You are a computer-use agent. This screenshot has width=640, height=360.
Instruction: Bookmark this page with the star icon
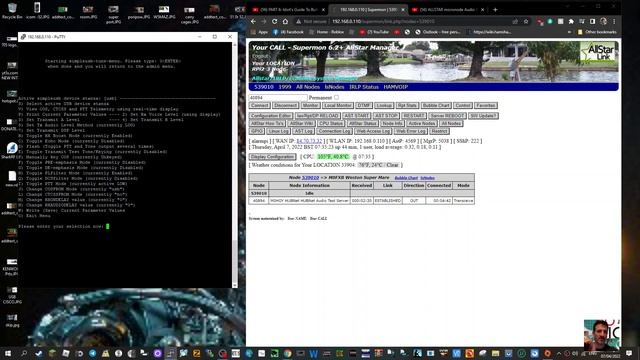[x=526, y=21]
